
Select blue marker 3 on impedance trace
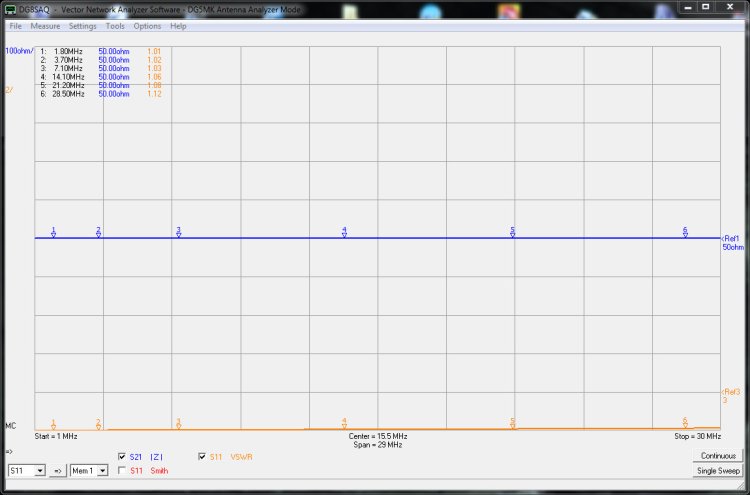click(178, 232)
